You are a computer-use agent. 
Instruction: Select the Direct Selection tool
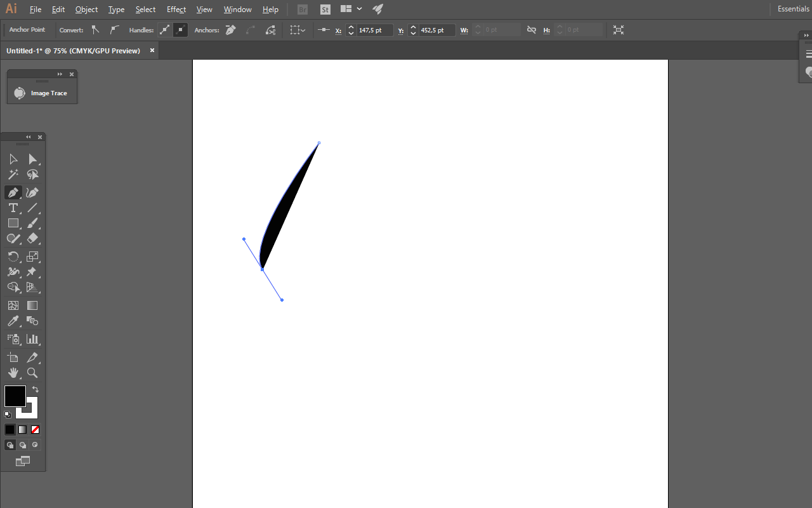31,159
